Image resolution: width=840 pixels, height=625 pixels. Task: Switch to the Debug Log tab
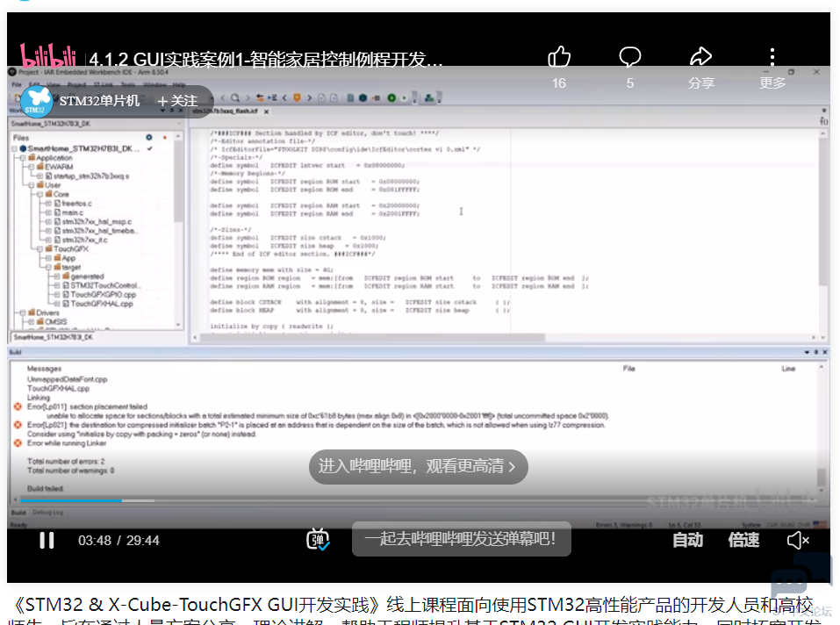coord(47,513)
